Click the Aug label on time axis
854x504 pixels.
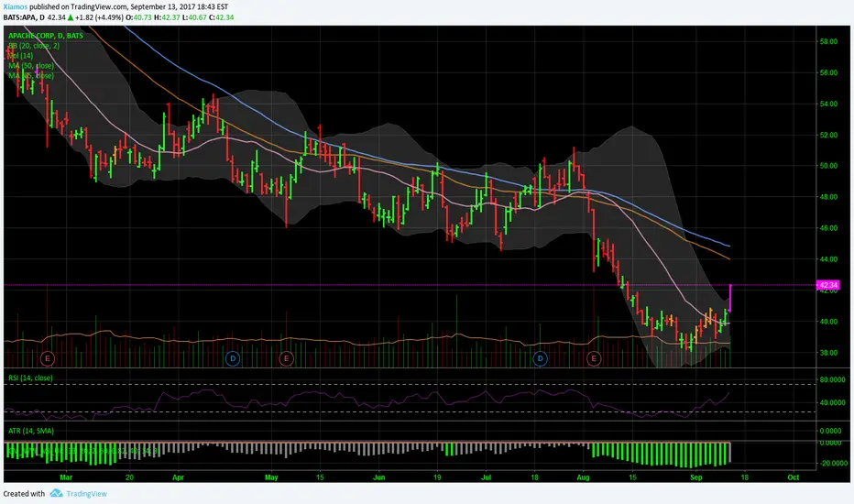pyautogui.click(x=583, y=477)
